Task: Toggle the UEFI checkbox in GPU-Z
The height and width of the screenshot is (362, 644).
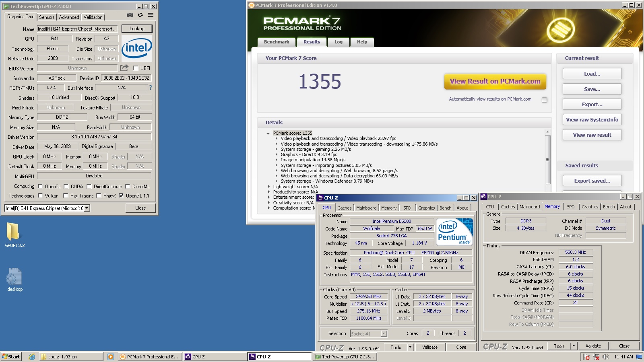Action: click(x=136, y=68)
